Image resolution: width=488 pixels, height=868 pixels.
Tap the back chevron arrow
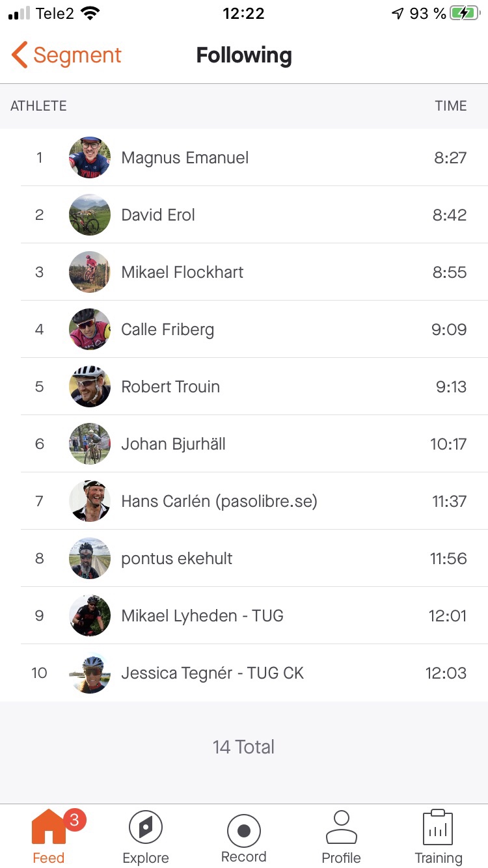(x=20, y=55)
